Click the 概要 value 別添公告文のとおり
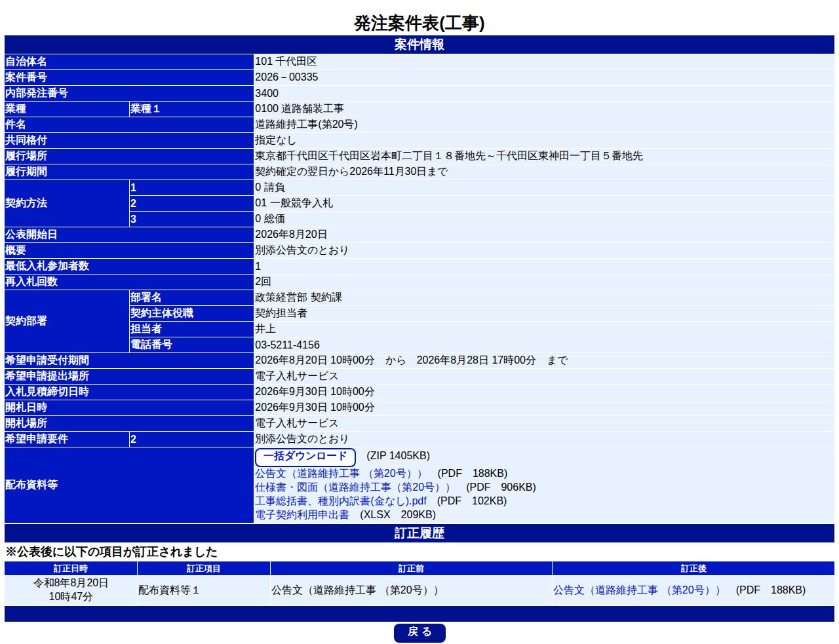 pos(302,250)
